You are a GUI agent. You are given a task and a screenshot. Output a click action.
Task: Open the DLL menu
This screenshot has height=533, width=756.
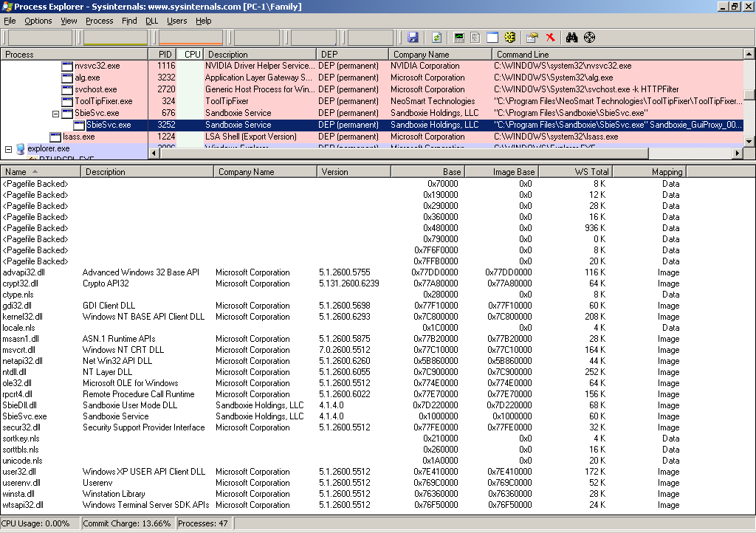pos(152,21)
